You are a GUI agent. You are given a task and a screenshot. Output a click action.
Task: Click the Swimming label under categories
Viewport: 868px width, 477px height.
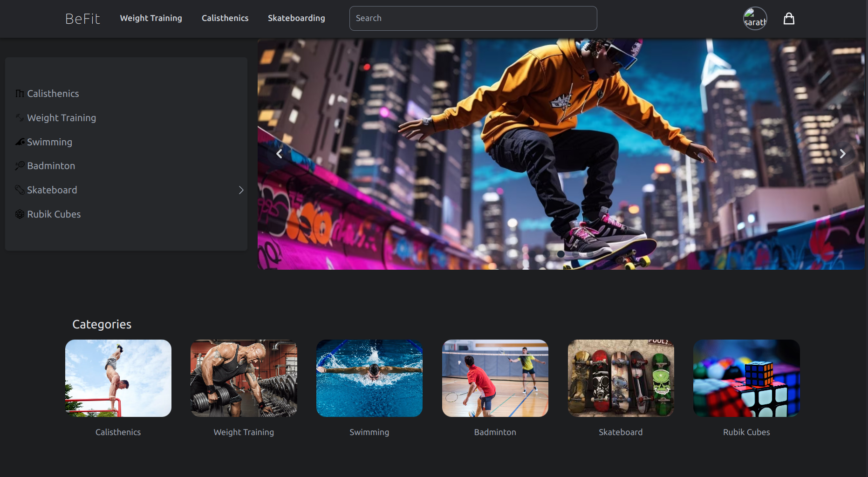click(369, 432)
